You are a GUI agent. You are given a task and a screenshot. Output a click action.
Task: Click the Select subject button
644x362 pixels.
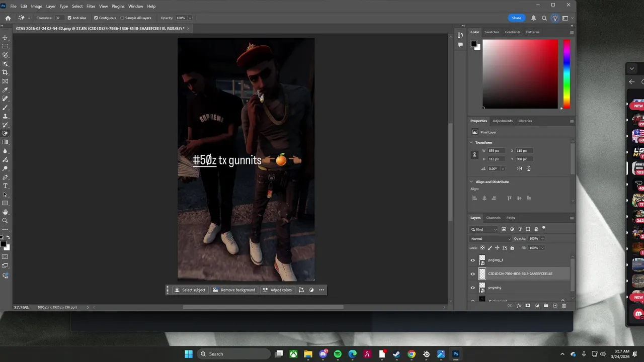(x=190, y=290)
